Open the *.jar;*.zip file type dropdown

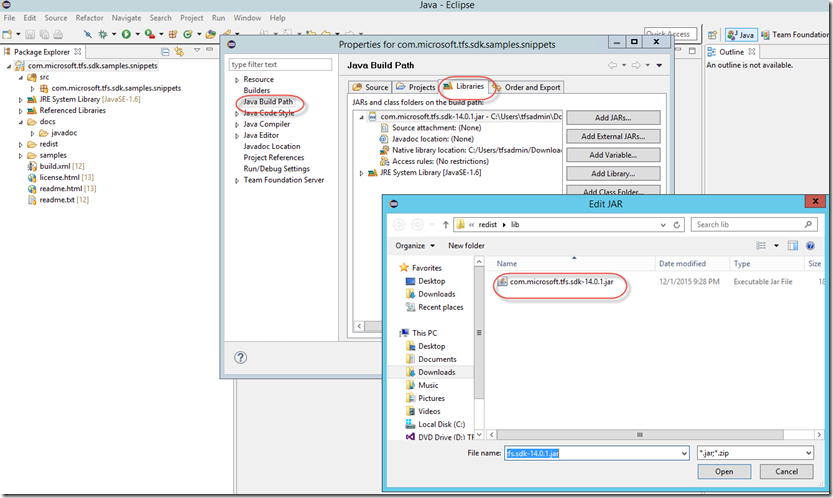coord(755,453)
